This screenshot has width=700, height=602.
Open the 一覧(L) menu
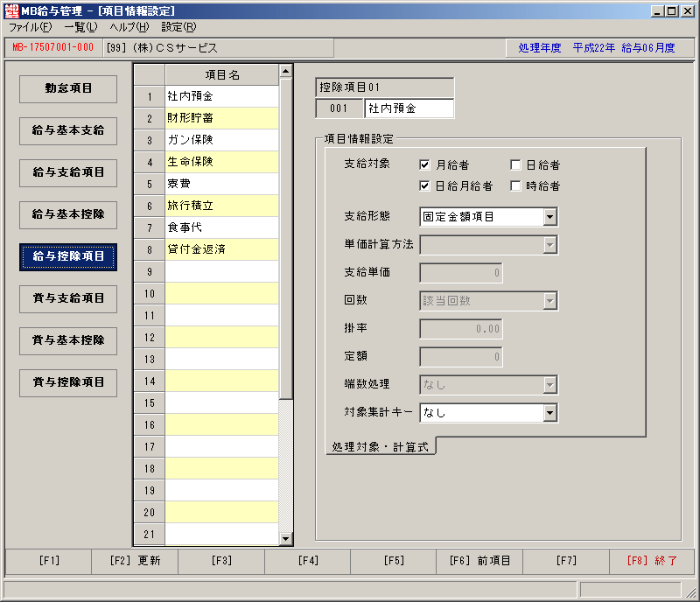point(80,27)
